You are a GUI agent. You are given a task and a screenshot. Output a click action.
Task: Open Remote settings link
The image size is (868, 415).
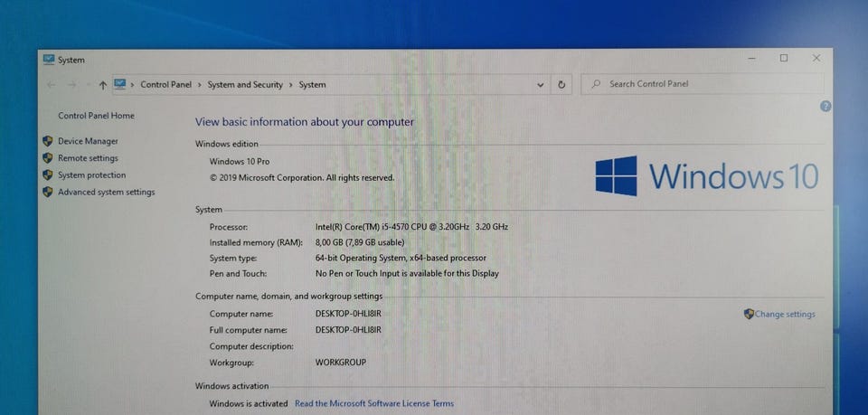[88, 158]
